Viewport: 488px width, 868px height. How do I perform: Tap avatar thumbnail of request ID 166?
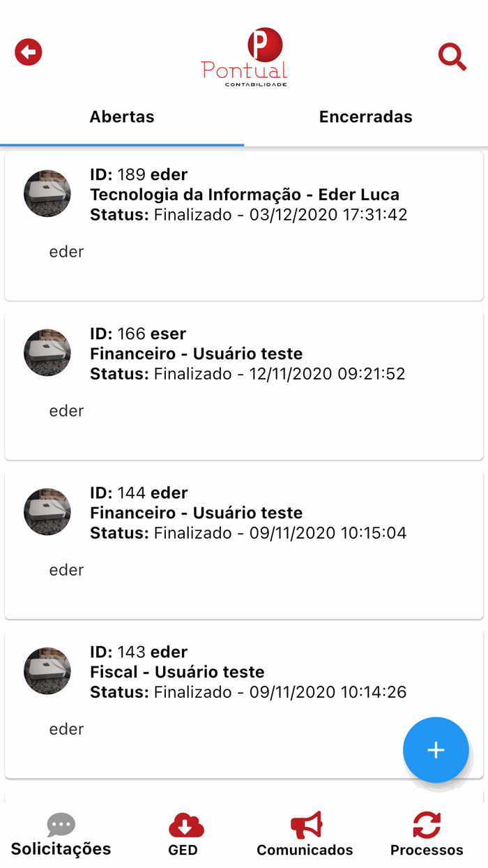[47, 352]
